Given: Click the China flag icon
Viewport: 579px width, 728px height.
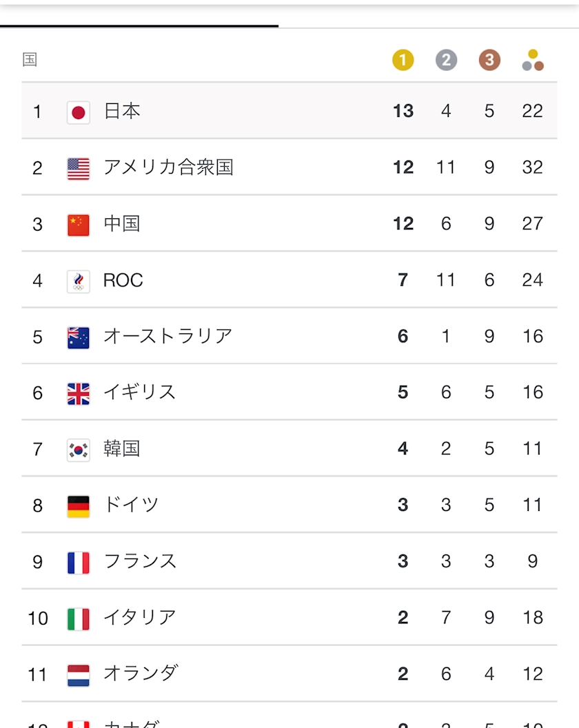Looking at the screenshot, I should point(79,225).
